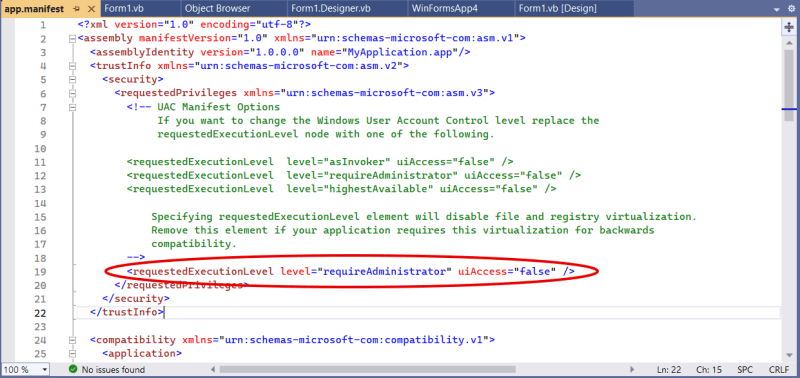Click the word "virtualization." on line 15
Image resolution: width=800 pixels, height=378 pixels.
tap(651, 217)
